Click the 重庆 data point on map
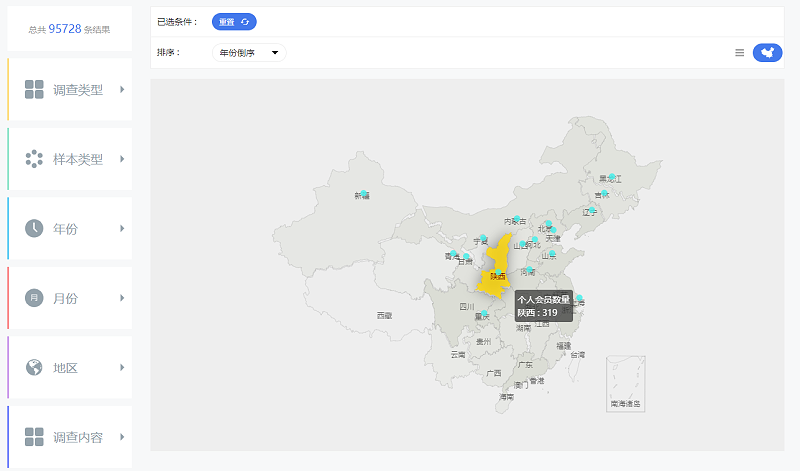 point(484,313)
